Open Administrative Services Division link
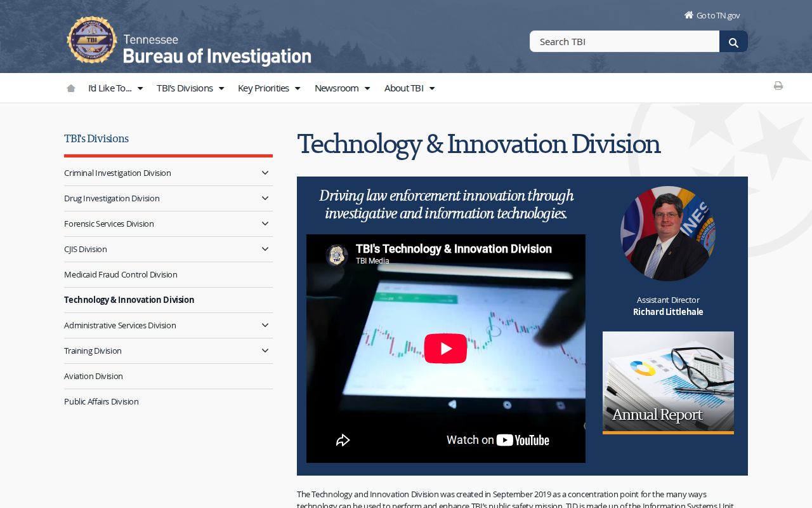Image resolution: width=812 pixels, height=508 pixels. [x=120, y=325]
